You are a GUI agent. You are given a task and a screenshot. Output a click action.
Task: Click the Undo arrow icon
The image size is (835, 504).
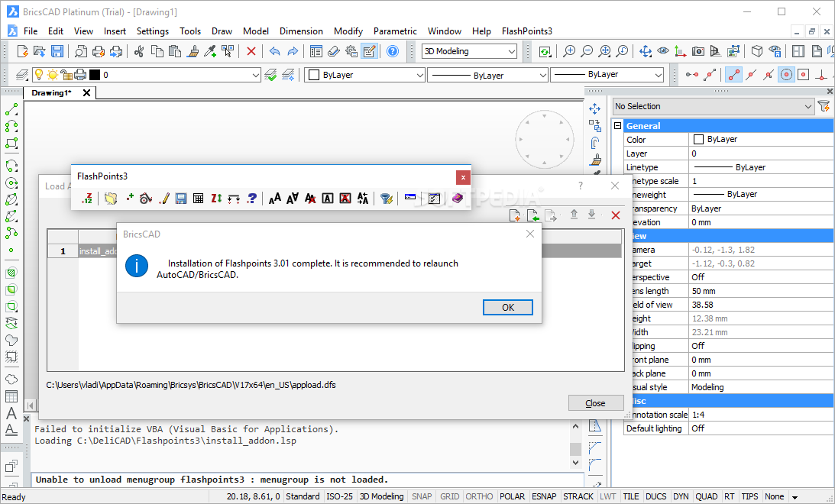click(275, 51)
